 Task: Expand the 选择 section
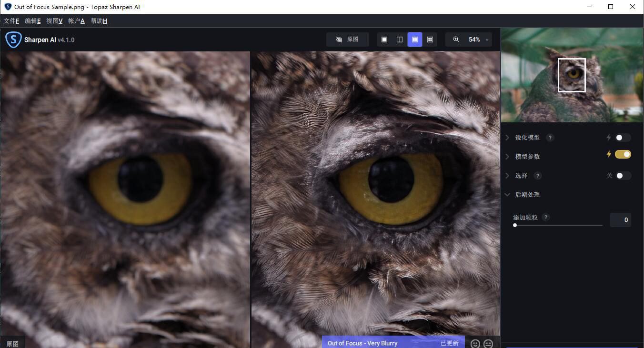tap(507, 176)
